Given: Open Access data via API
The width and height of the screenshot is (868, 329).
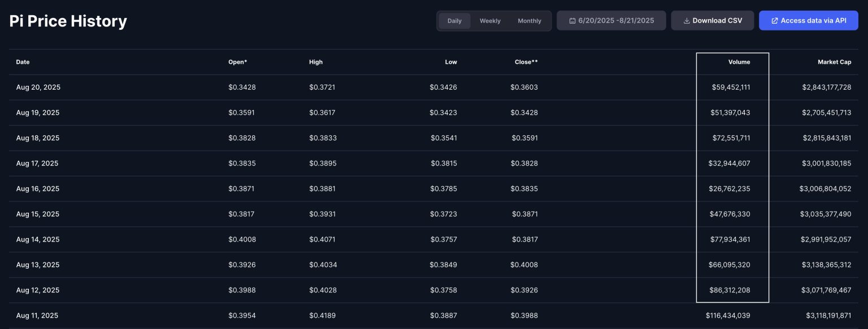Looking at the screenshot, I should (x=809, y=20).
